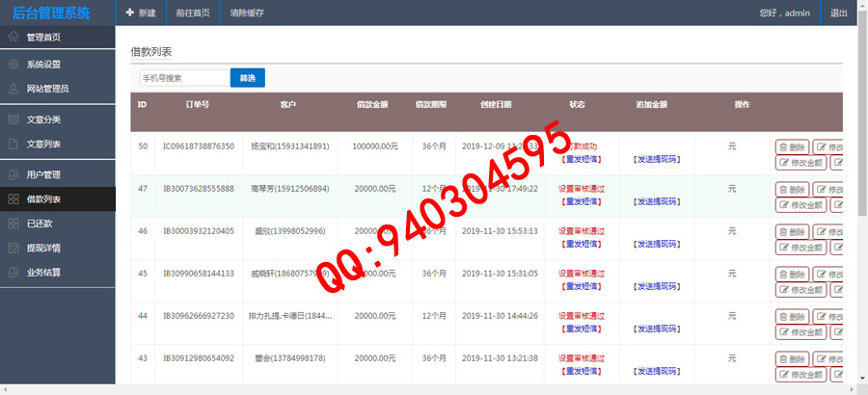This screenshot has height=395, width=868.
Task: Click the person icon for 网站管理员
Action: point(13,89)
